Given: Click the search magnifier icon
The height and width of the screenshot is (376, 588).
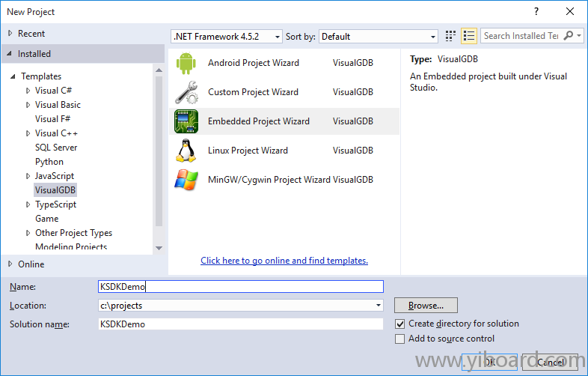Looking at the screenshot, I should (569, 36).
